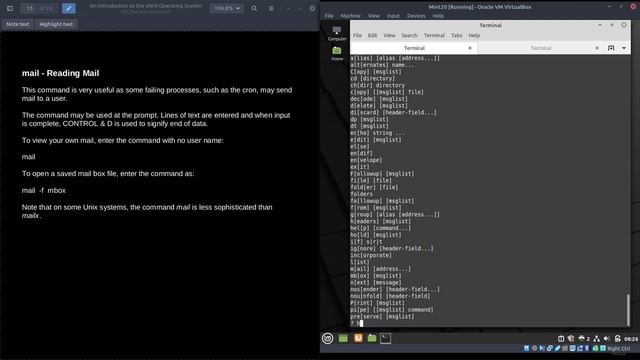The height and width of the screenshot is (360, 640).
Task: Open search in the PDF viewer
Action: point(254,8)
